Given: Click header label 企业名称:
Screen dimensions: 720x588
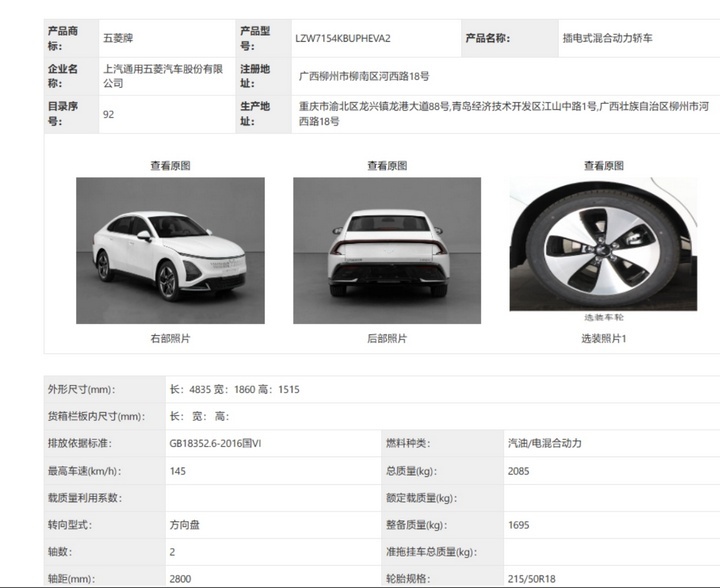Looking at the screenshot, I should [63, 76].
